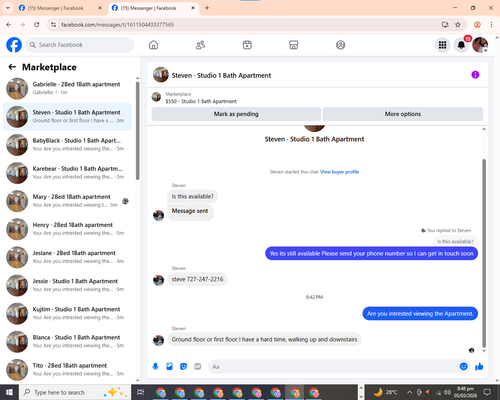Open the weather widget showing 28°C
Screen dimensions: 500x400
385,392
